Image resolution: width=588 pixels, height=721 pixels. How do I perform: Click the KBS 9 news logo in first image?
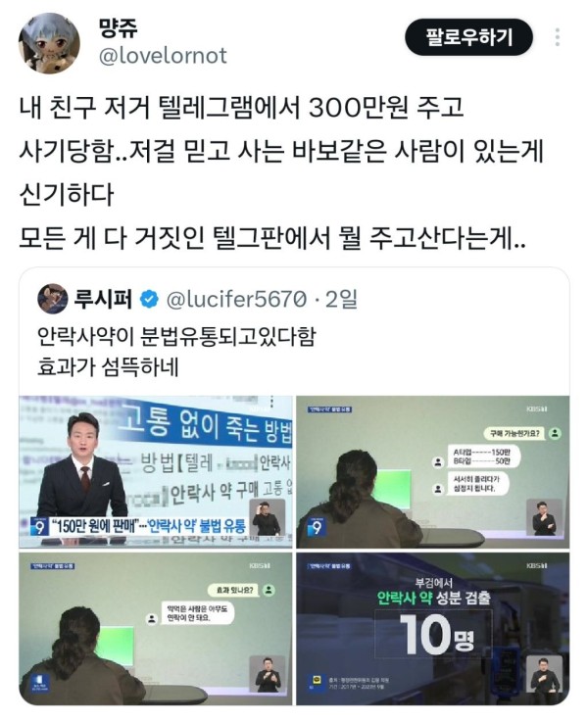(x=39, y=526)
